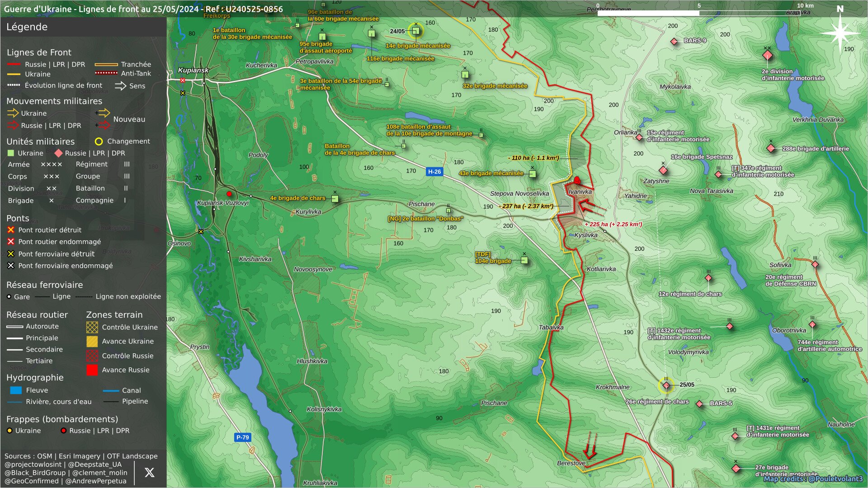Image resolution: width=868 pixels, height=488 pixels.
Task: Click the 'Pont routier détruit' legend icon
Action: point(11,230)
